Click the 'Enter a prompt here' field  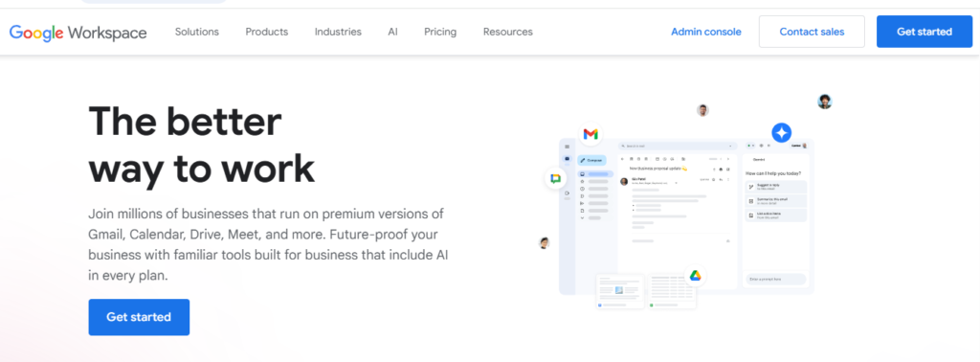pos(775,279)
